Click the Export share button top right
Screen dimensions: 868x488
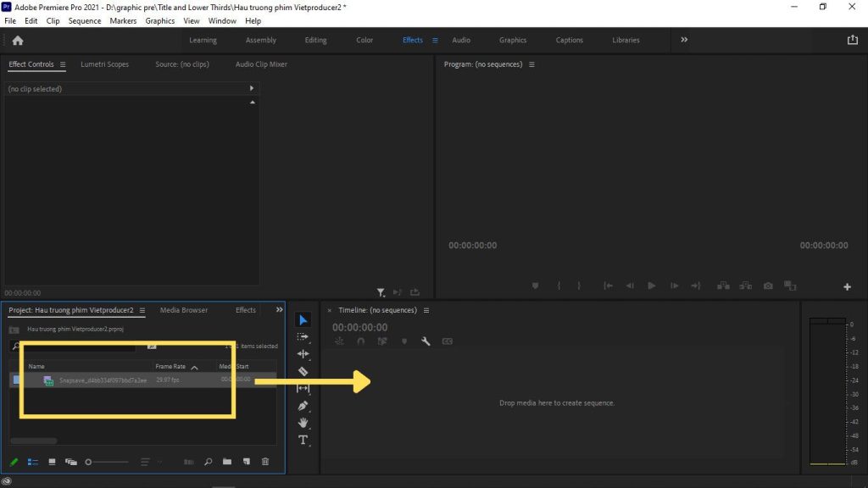tap(852, 40)
